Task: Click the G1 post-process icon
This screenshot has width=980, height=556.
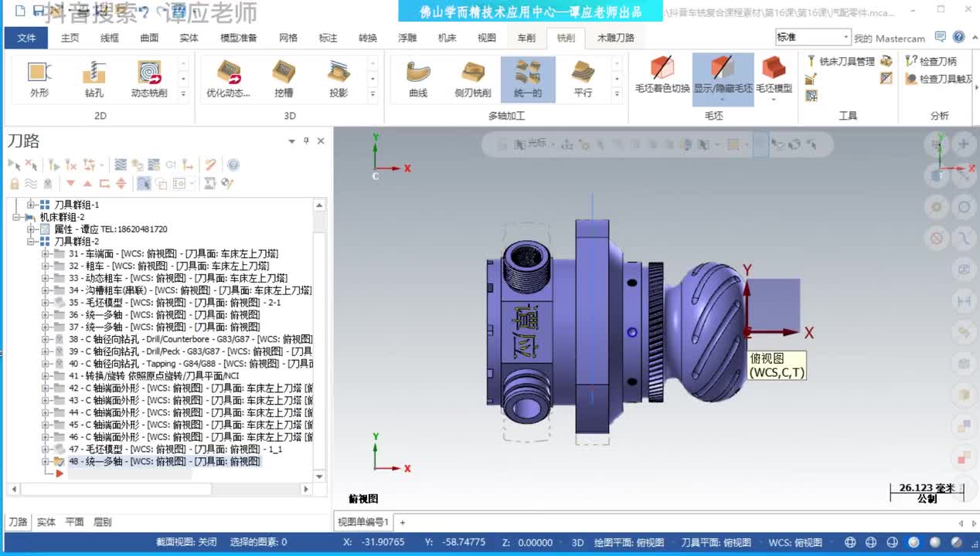Action: 171,164
